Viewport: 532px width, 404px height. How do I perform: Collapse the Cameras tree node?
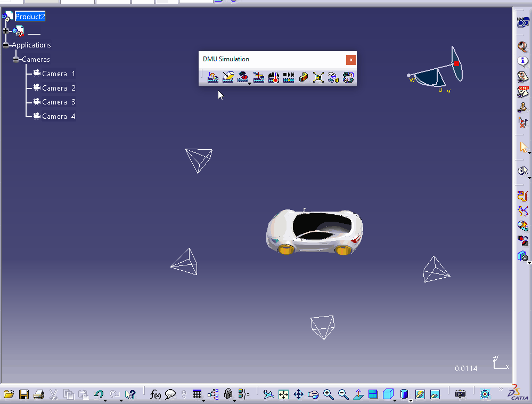click(16, 59)
